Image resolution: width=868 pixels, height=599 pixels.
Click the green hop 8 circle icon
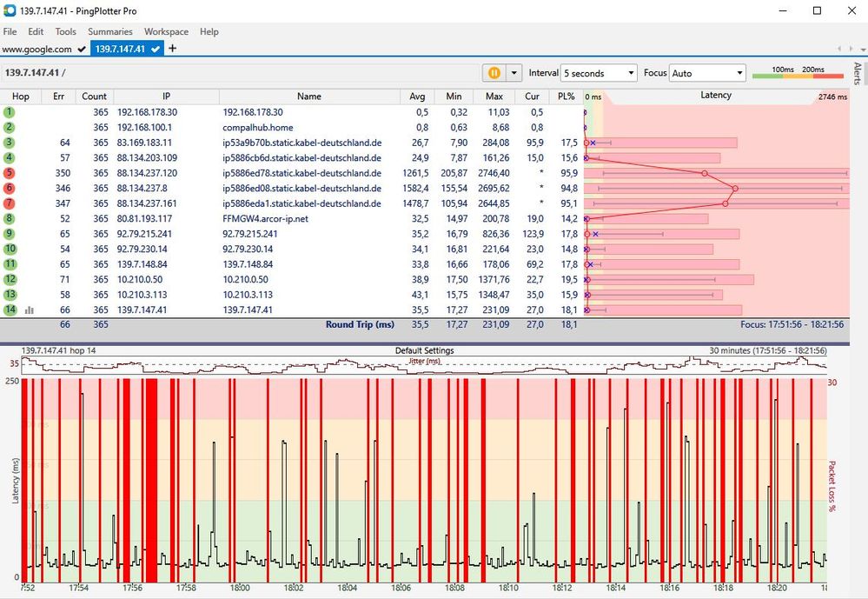(9, 218)
